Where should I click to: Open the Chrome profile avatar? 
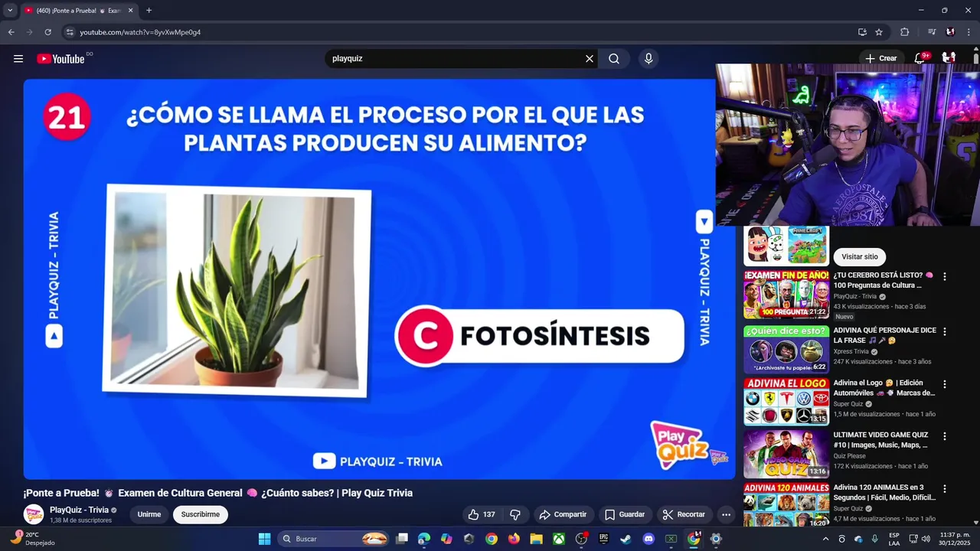point(950,32)
